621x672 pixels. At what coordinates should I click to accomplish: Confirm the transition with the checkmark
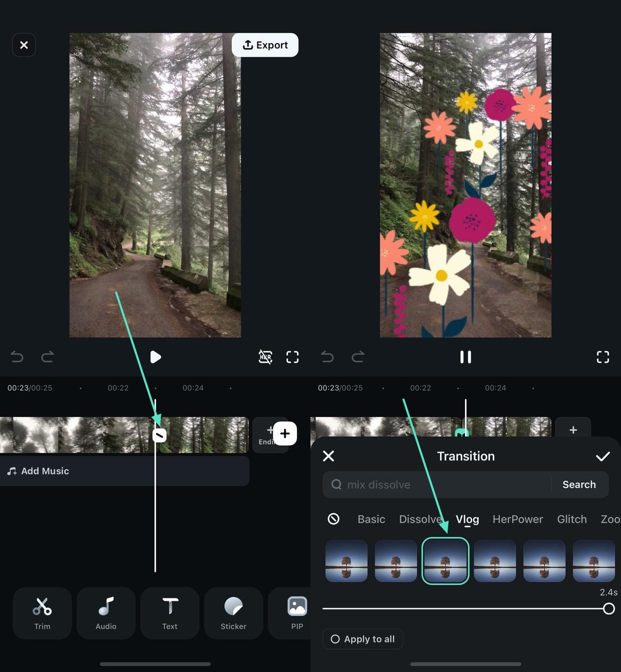tap(603, 456)
